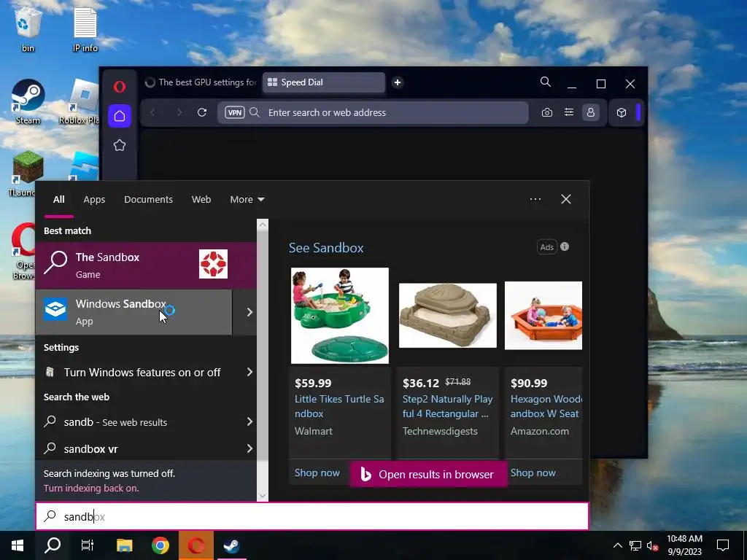747x560 pixels.
Task: Open Opera's extensions cube icon
Action: tap(622, 112)
